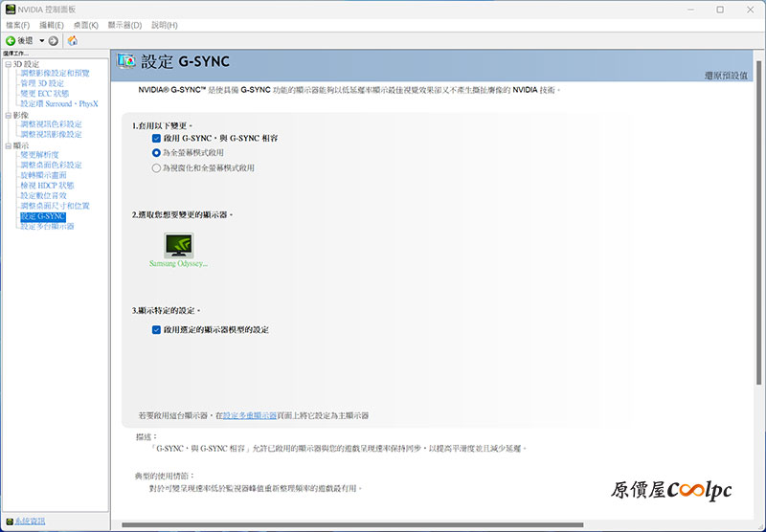The width and height of the screenshot is (766, 532).
Task: Open the 設定多重顯示器 hyperlink
Action: click(250, 416)
